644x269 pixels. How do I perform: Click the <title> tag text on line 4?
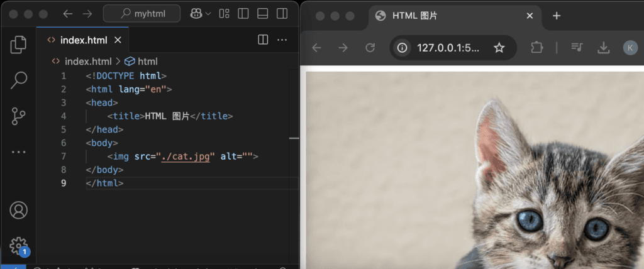pyautogui.click(x=126, y=116)
